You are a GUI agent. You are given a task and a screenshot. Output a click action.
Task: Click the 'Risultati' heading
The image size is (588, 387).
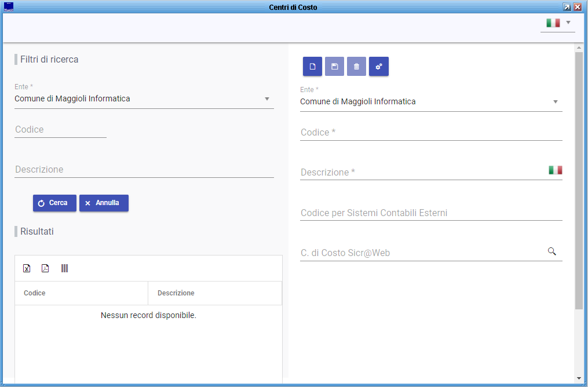(36, 231)
